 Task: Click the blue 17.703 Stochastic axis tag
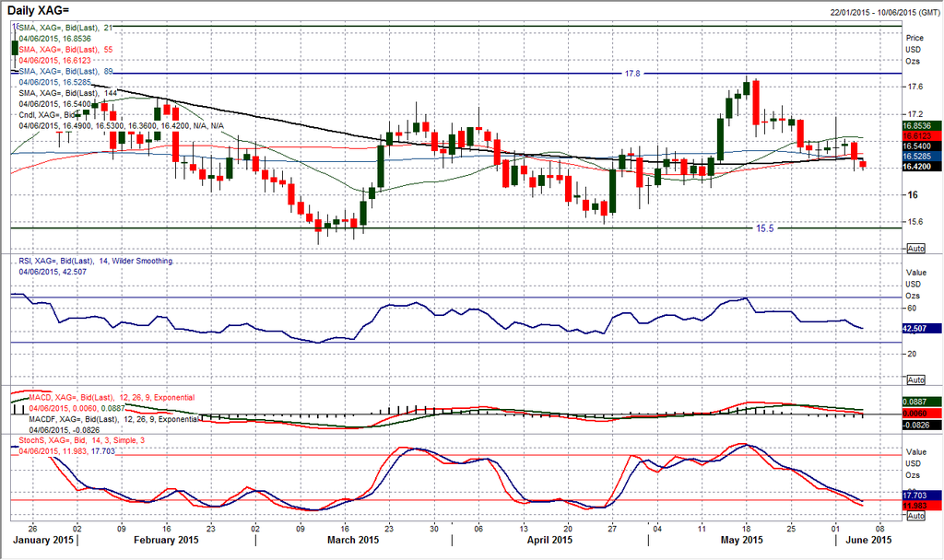tap(921, 495)
